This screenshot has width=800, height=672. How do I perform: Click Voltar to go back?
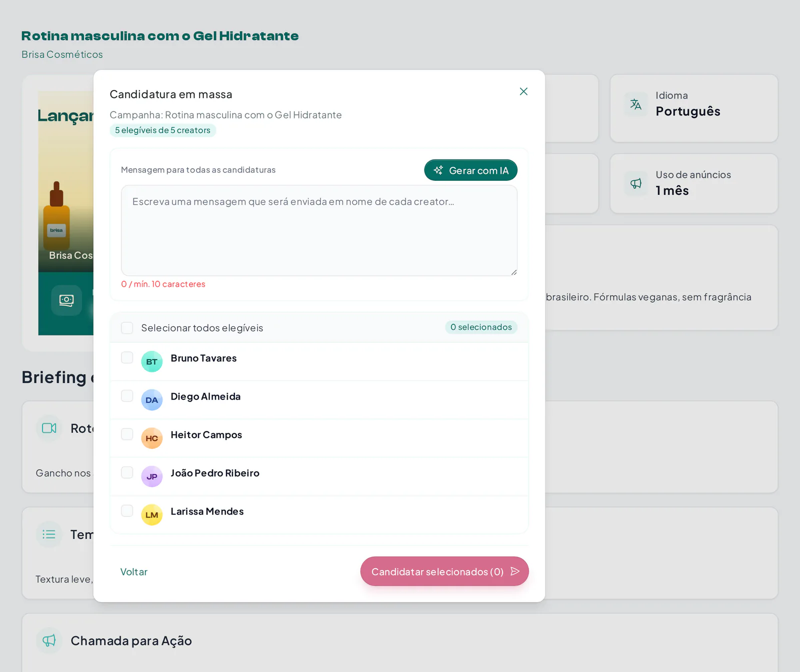click(x=134, y=572)
